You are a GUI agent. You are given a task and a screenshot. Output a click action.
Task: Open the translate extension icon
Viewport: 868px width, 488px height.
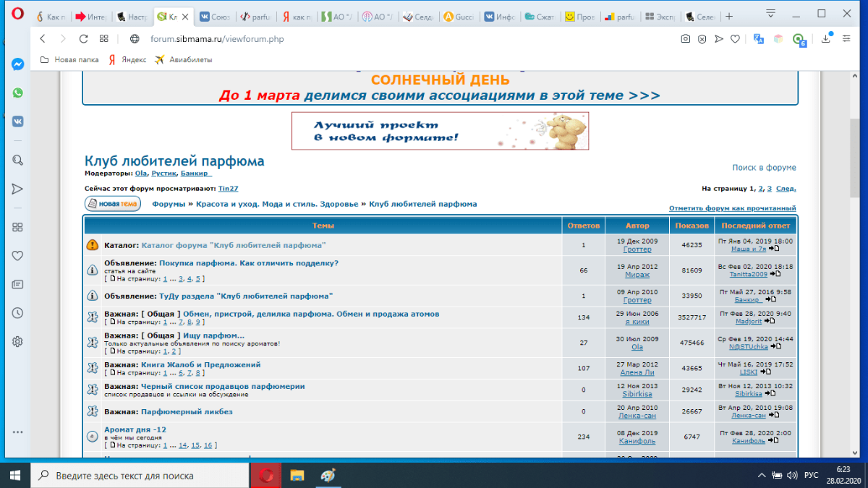coord(758,40)
